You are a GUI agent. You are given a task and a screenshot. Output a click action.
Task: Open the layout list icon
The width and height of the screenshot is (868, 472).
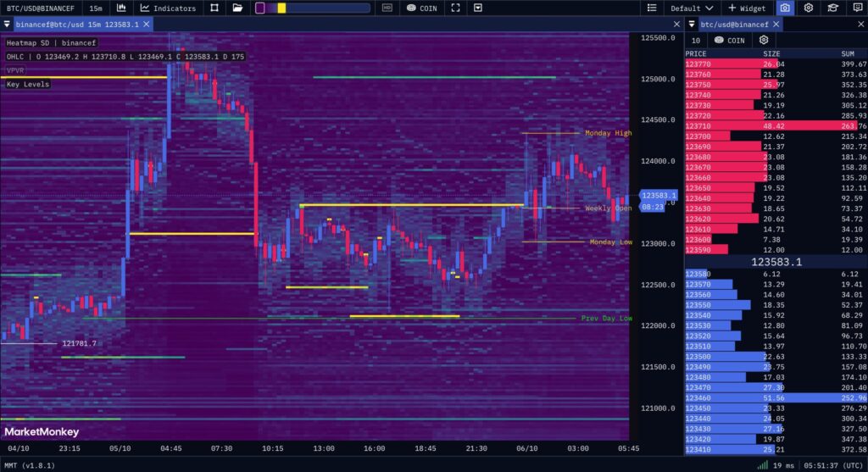coord(652,8)
